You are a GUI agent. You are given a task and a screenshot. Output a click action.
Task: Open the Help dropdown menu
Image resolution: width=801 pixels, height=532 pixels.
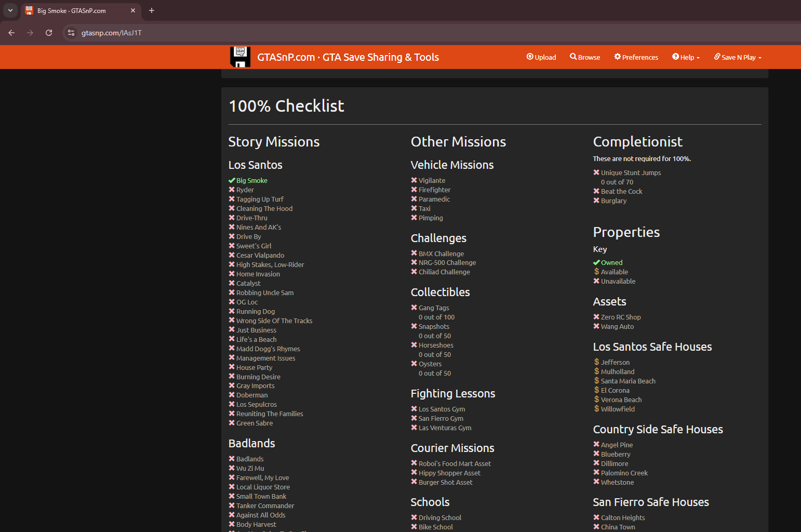tap(686, 57)
